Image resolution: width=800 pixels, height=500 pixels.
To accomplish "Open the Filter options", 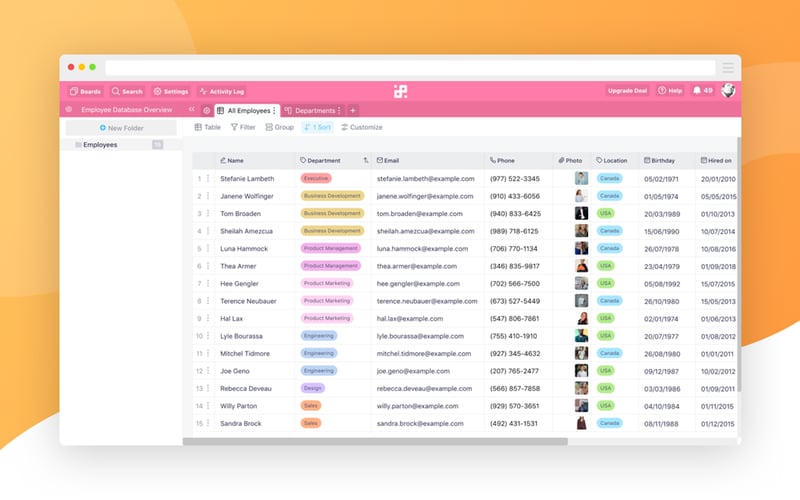I will point(243,127).
